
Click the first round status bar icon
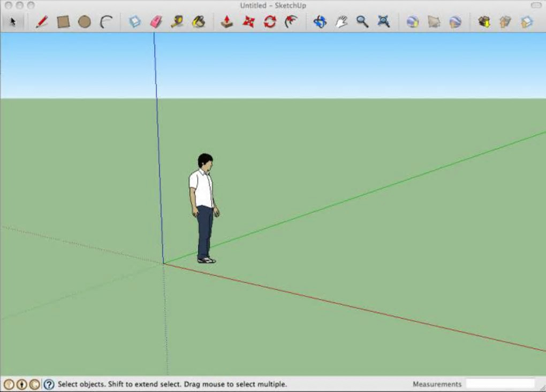coord(10,385)
